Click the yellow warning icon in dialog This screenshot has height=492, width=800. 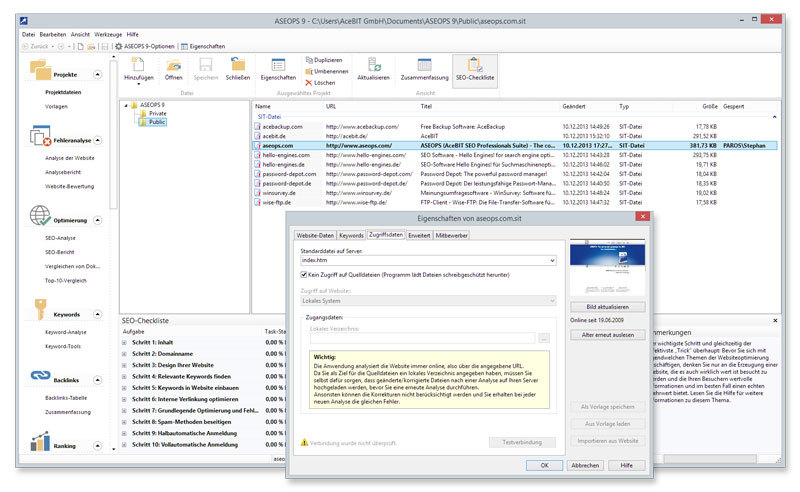tap(305, 442)
